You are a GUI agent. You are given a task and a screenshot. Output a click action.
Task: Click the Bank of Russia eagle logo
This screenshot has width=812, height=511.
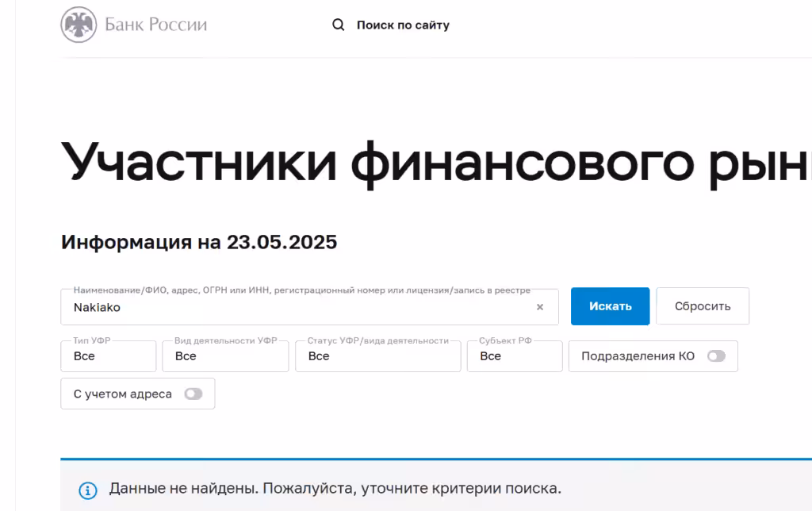79,25
